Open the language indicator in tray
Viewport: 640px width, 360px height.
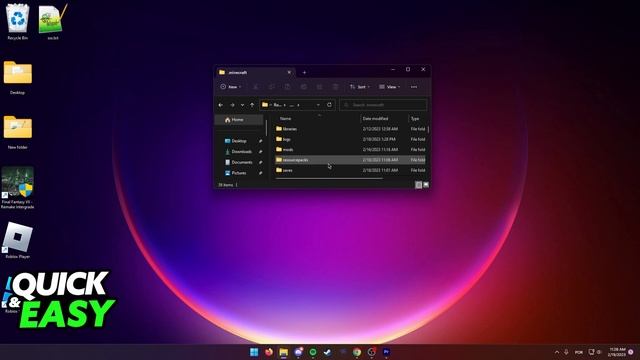click(579, 352)
